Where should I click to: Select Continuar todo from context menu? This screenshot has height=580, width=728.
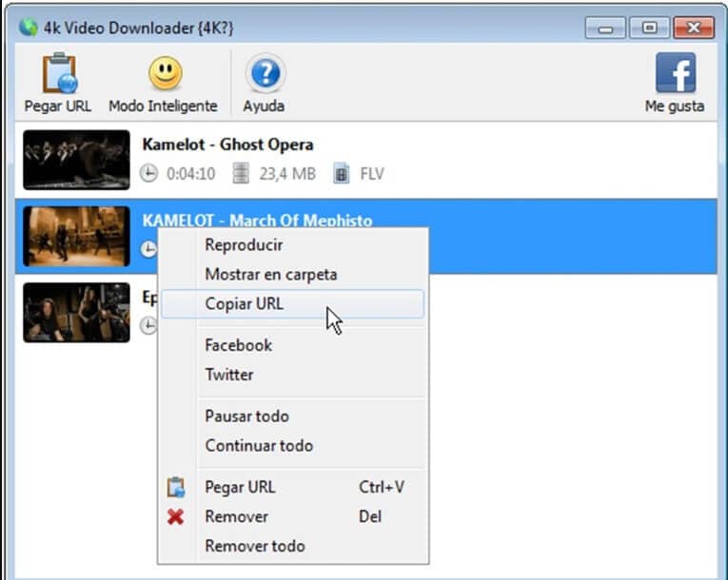(293, 445)
